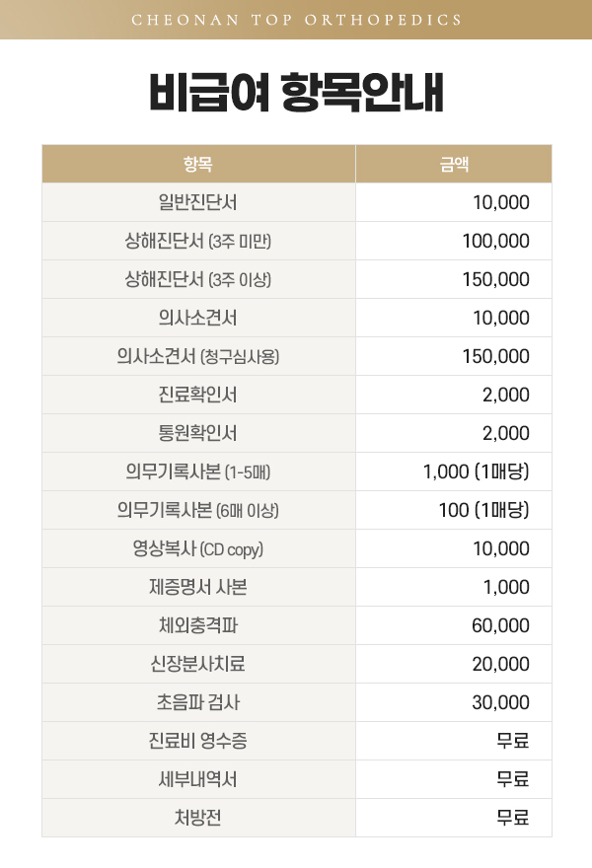
Task: Click the 비급여 항목안내 title
Action: coord(296,95)
